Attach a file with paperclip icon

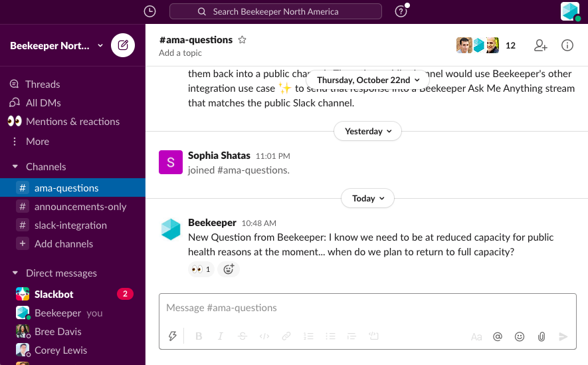coord(541,336)
